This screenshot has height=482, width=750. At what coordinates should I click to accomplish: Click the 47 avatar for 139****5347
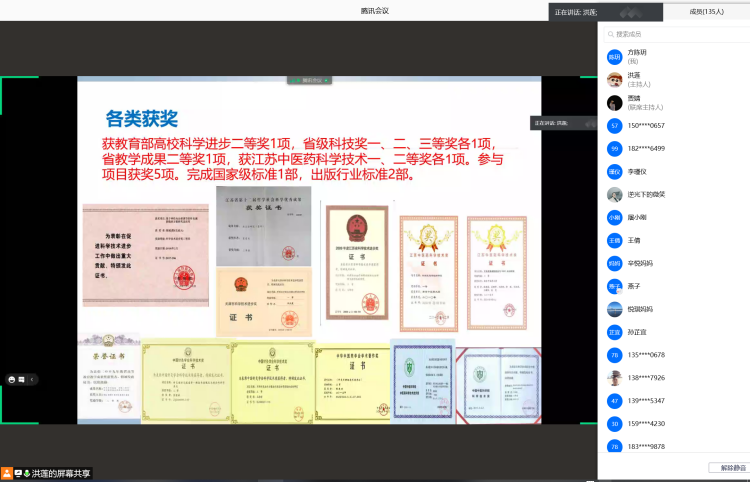615,401
